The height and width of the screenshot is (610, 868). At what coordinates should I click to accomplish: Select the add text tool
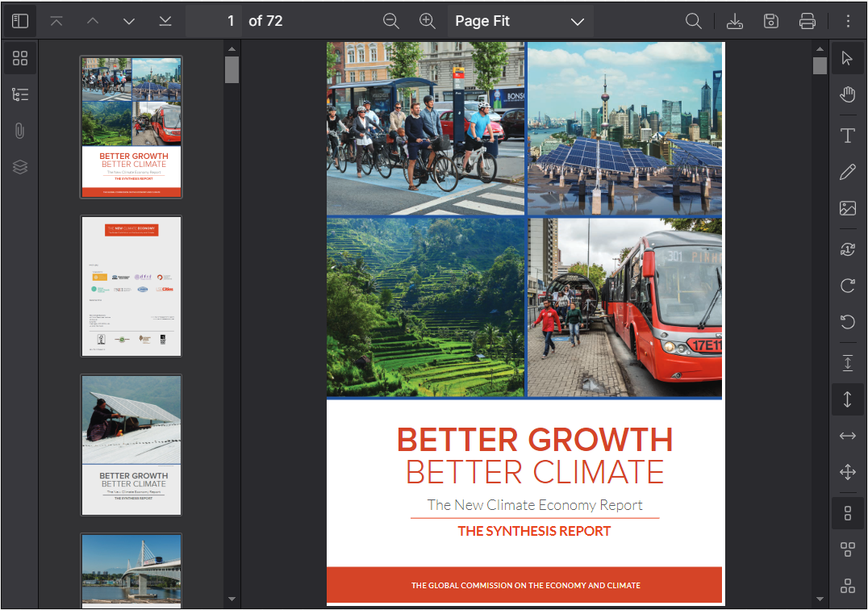coord(847,135)
